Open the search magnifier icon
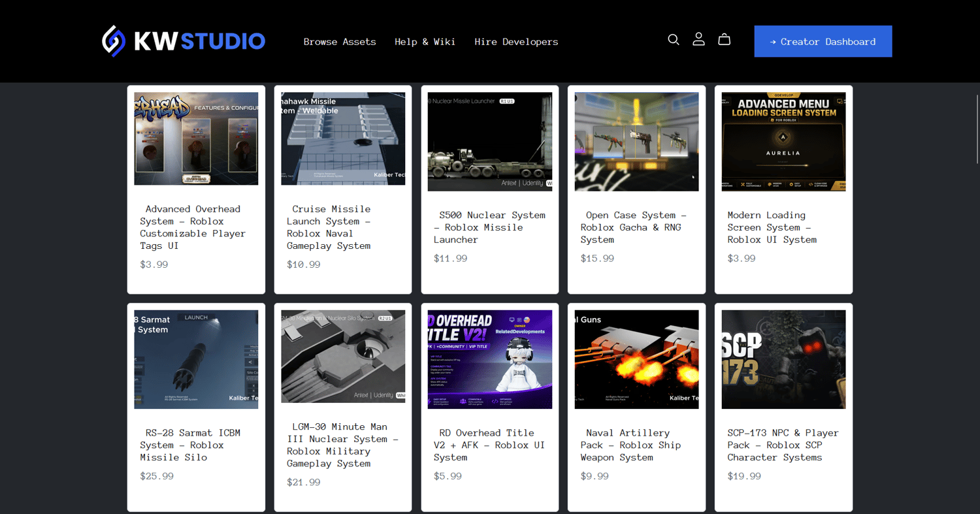980x514 pixels. (674, 40)
